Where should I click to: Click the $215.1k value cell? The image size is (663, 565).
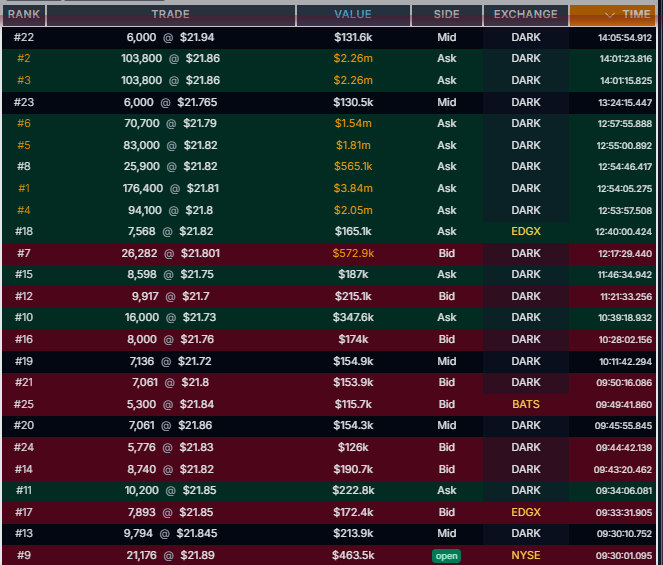click(x=353, y=296)
